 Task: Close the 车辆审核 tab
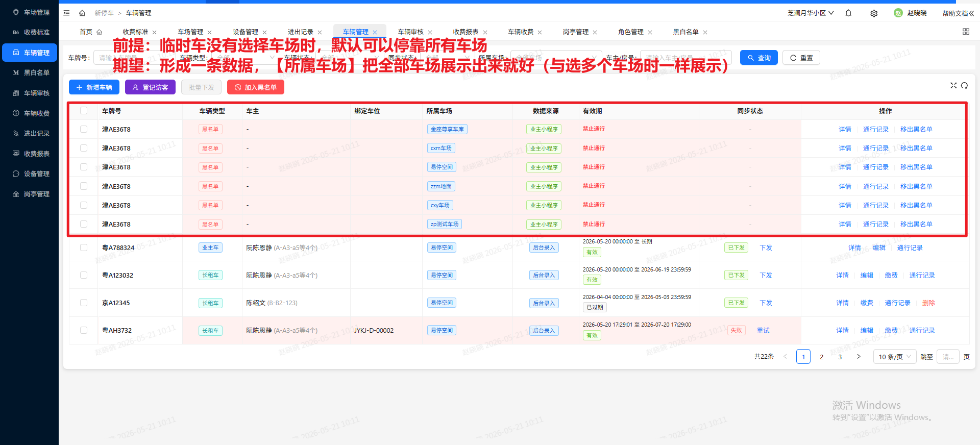[430, 32]
